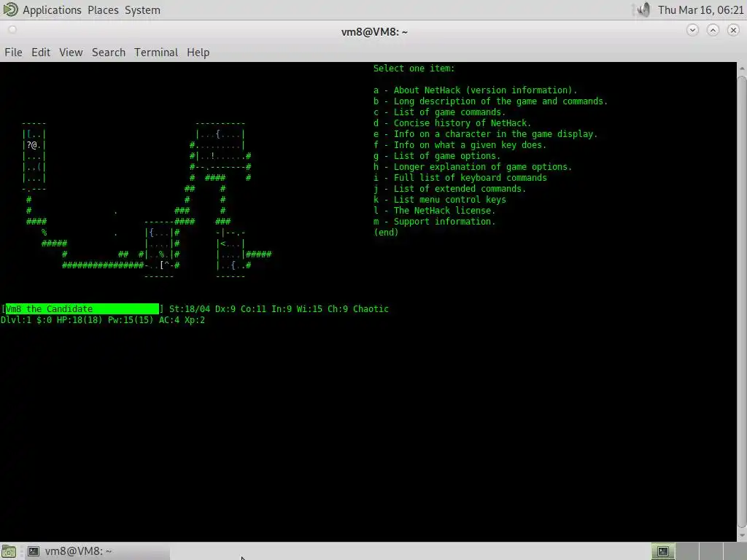747x560 pixels.
Task: Click the terminal window title 'vm8@VM8: ~'
Action: (x=374, y=32)
